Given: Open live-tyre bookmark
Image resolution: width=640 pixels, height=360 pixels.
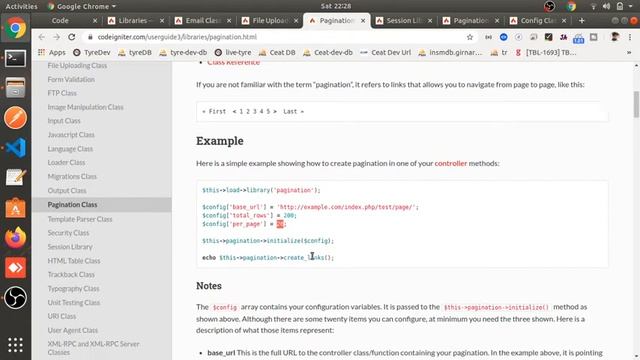Looking at the screenshot, I should [233, 53].
